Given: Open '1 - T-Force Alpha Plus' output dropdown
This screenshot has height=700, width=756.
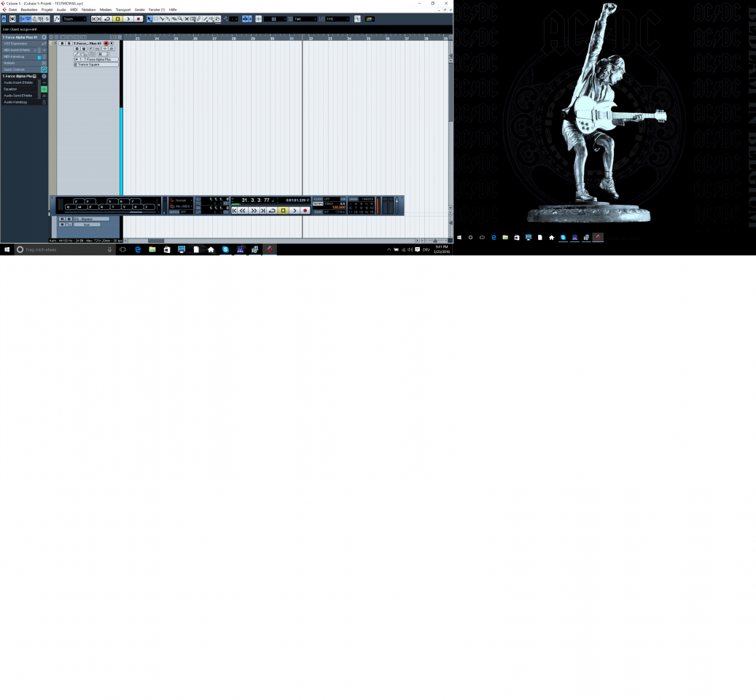Looking at the screenshot, I should pyautogui.click(x=96, y=59).
